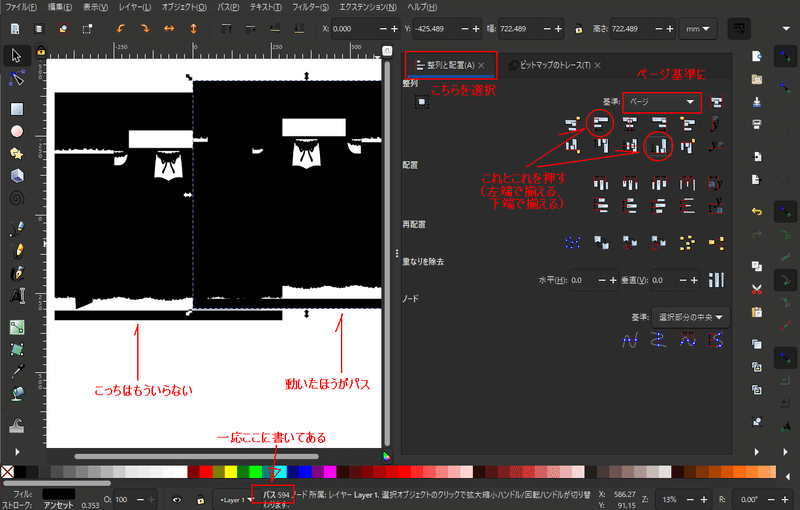Select the 3D Box tool
This screenshot has height=510, width=800.
click(17, 176)
